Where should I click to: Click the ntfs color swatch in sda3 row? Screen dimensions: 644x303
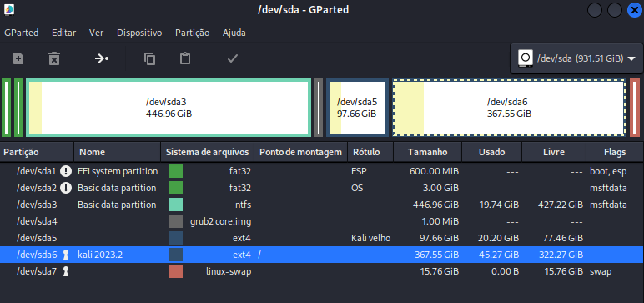tap(176, 205)
